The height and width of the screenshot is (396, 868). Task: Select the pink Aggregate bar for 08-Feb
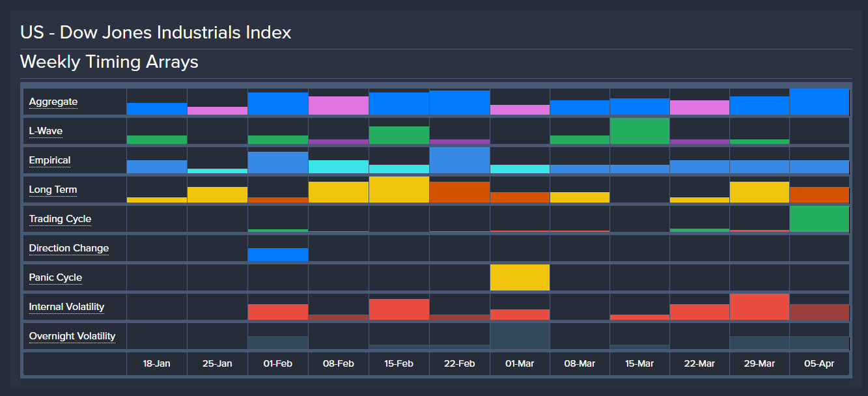tap(339, 106)
